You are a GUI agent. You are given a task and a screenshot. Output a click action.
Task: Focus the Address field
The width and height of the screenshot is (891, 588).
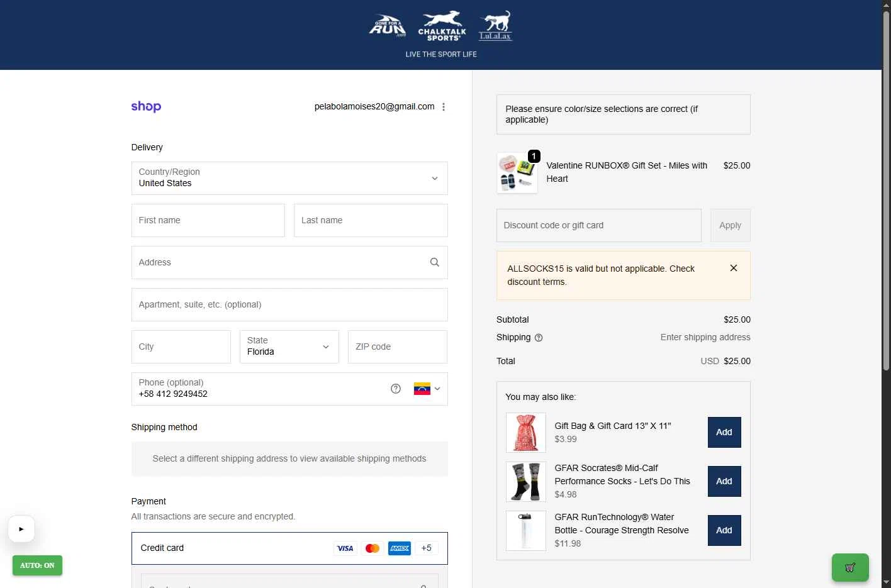coord(289,262)
